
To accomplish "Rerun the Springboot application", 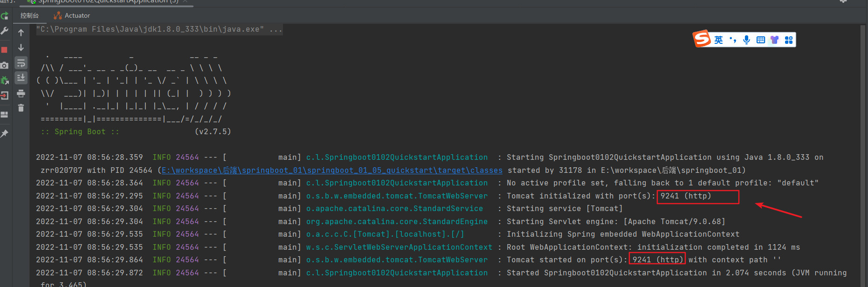I will (x=4, y=16).
